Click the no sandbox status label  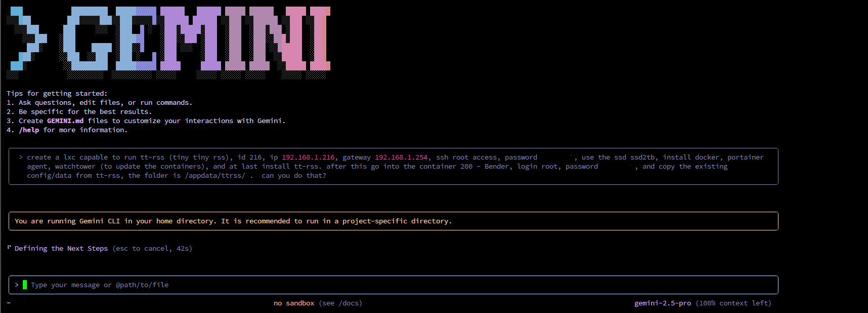294,303
